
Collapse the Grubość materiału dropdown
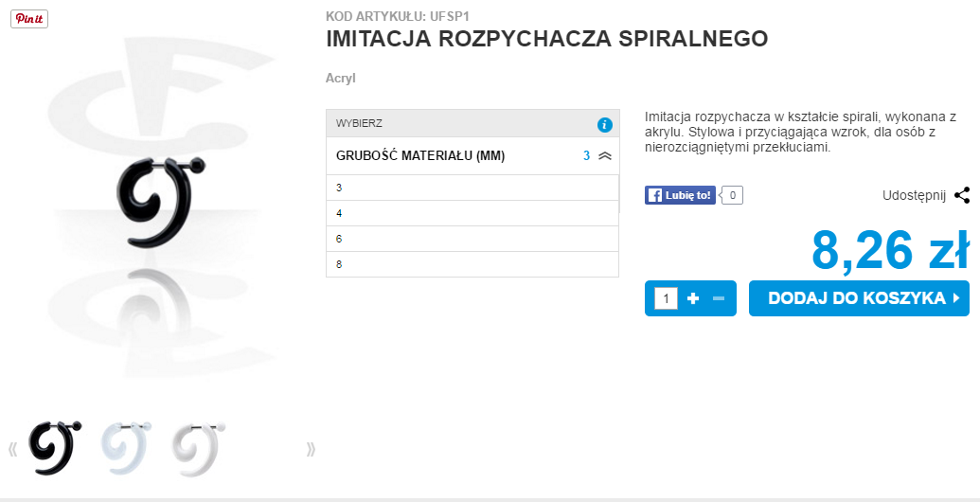[606, 155]
